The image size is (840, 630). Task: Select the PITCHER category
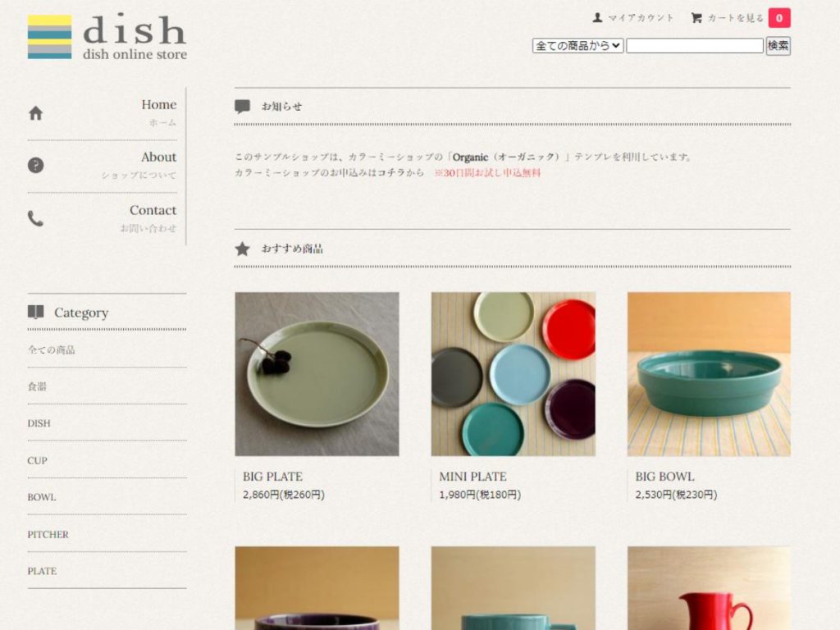point(48,534)
